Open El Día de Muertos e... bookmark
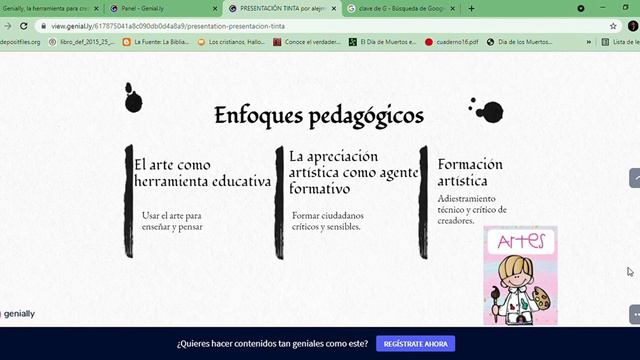This screenshot has height=360, width=640. [x=382, y=42]
